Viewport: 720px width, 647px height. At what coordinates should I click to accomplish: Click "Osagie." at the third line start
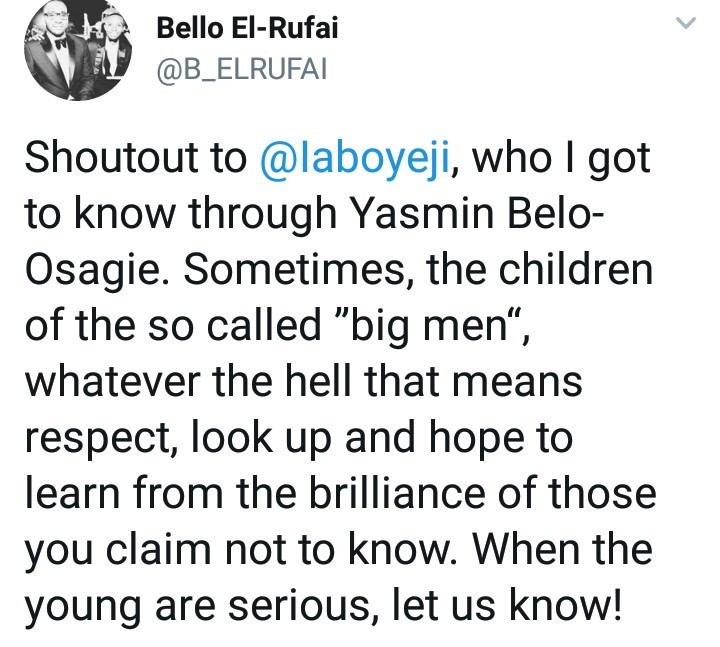tap(99, 271)
